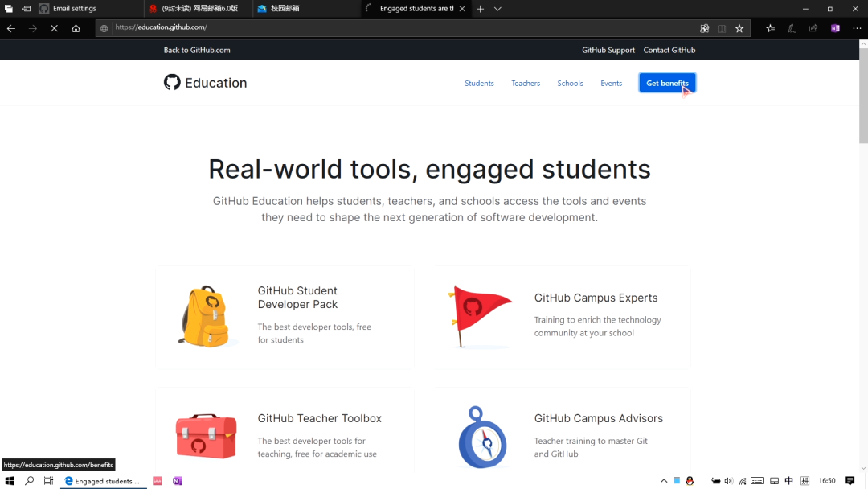Close the Engaged students tab
The height and width of the screenshot is (489, 868).
point(462,9)
